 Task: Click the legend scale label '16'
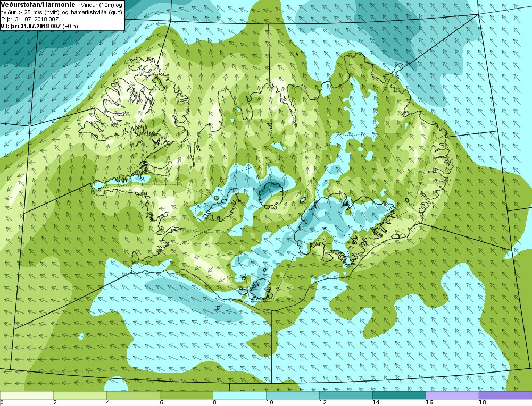pos(429,403)
